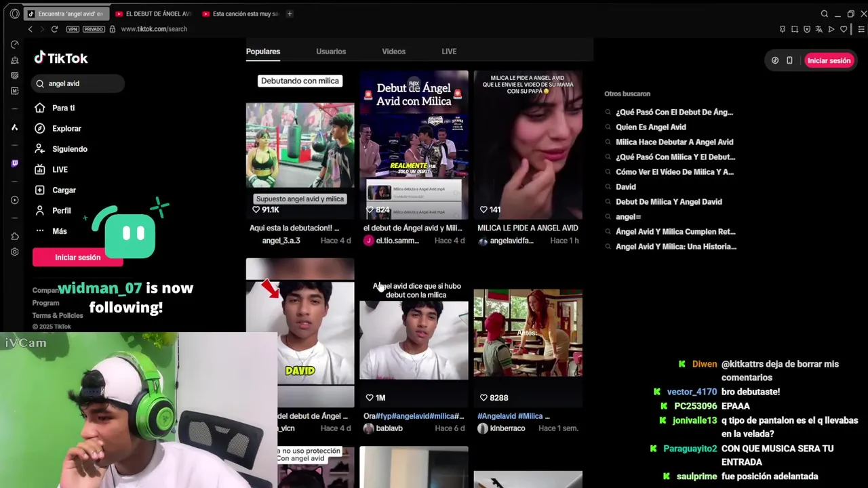Select the Videos results tab
The width and height of the screenshot is (868, 488).
[x=393, y=52]
